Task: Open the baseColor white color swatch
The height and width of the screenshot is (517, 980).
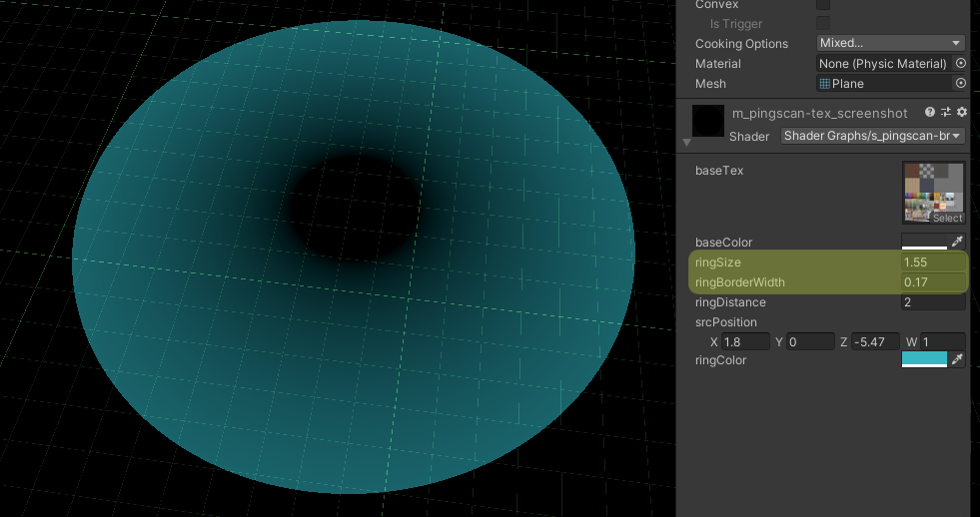Action: [924, 243]
